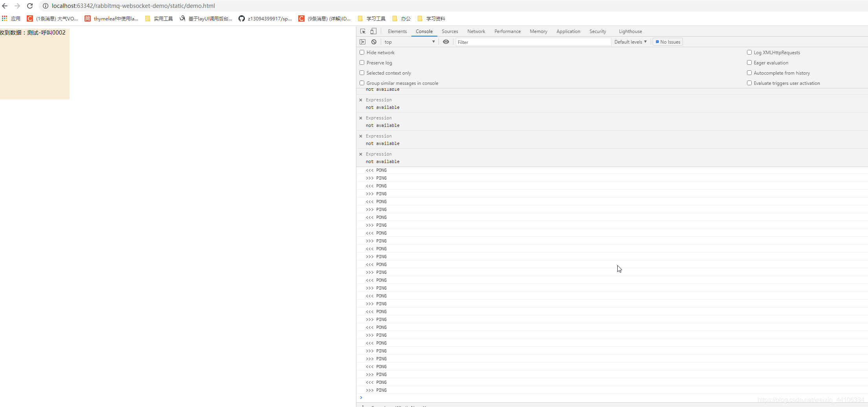The width and height of the screenshot is (868, 407).
Task: Open the site information icon in address bar
Action: (46, 6)
